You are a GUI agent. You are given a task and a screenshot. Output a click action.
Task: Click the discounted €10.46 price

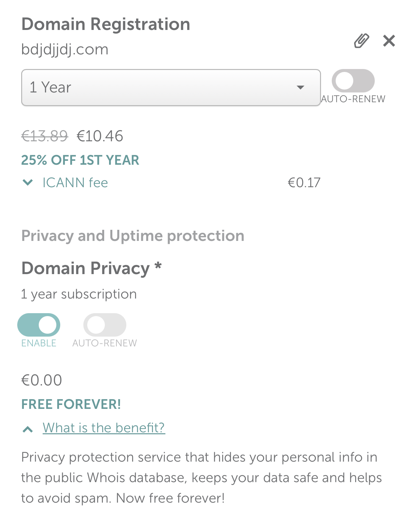click(100, 136)
